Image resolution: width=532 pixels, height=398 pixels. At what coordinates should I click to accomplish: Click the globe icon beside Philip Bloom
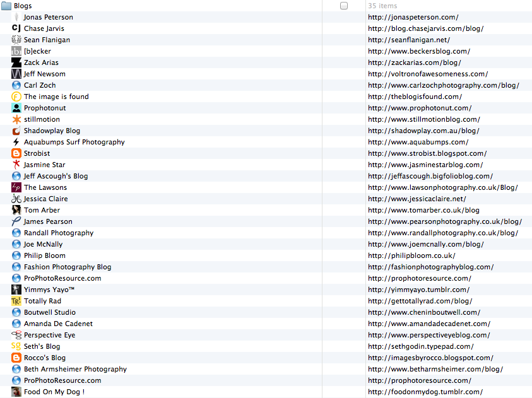[x=16, y=255]
